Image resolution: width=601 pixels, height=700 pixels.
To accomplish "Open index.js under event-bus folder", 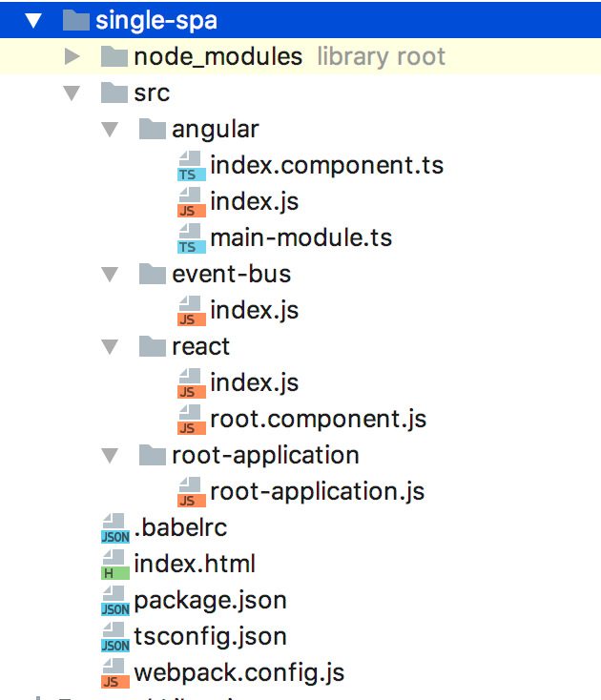I will (255, 311).
